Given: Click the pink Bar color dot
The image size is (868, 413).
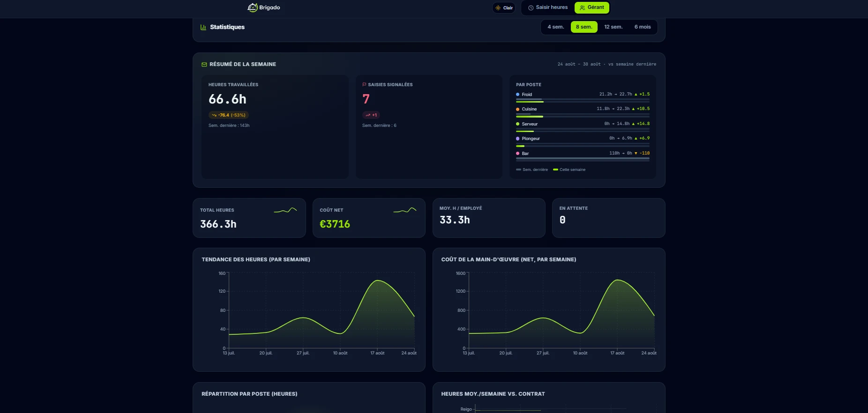Looking at the screenshot, I should coord(517,154).
